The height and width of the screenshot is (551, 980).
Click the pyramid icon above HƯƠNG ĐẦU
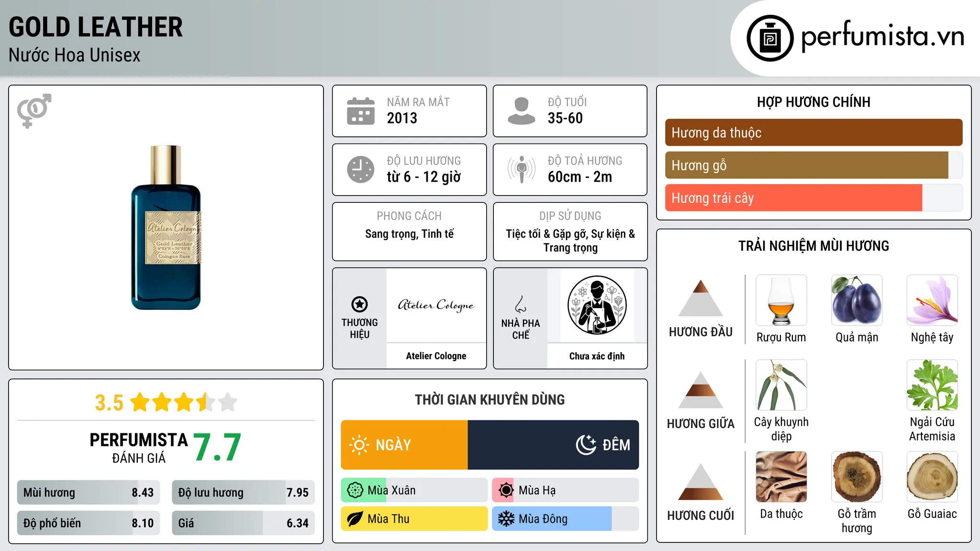click(x=701, y=298)
